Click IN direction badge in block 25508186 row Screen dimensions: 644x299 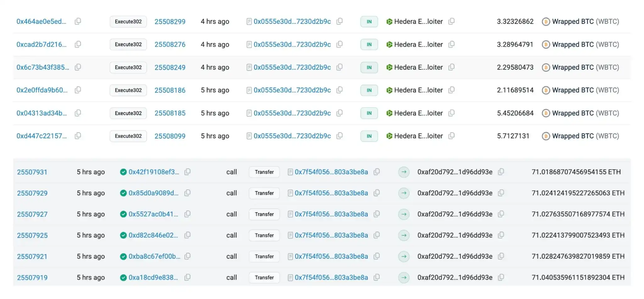pos(369,90)
